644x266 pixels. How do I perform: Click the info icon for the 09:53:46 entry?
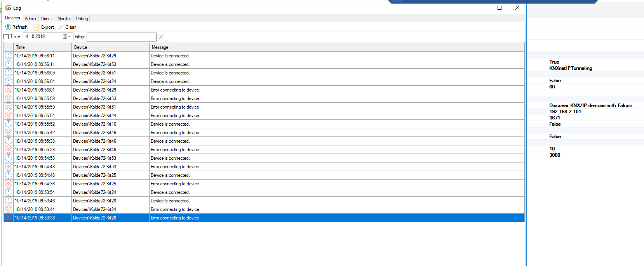[x=8, y=201]
